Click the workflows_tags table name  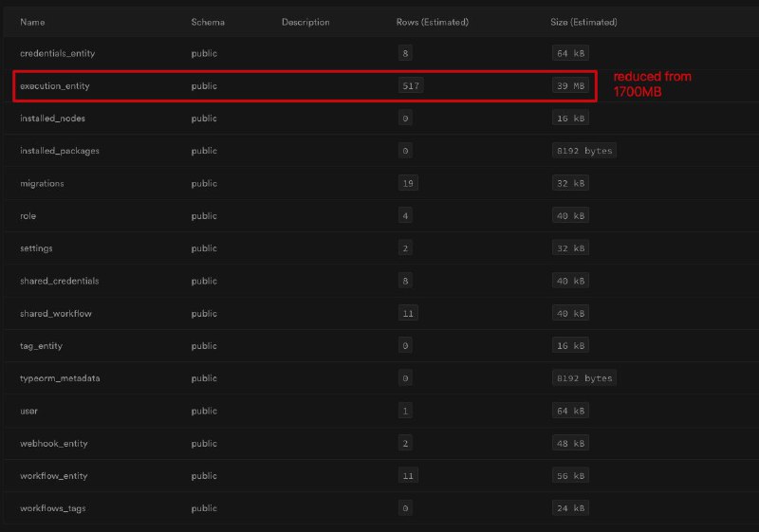[x=52, y=508]
